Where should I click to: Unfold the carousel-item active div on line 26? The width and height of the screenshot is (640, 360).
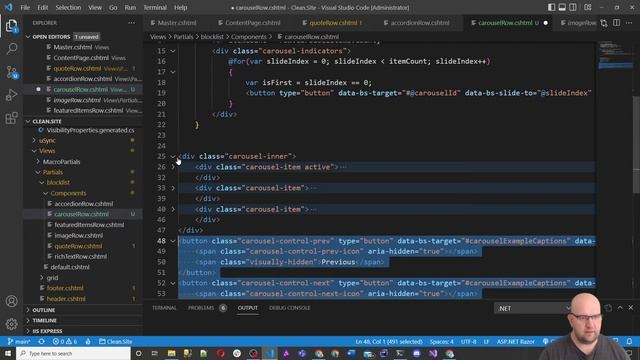(173, 167)
